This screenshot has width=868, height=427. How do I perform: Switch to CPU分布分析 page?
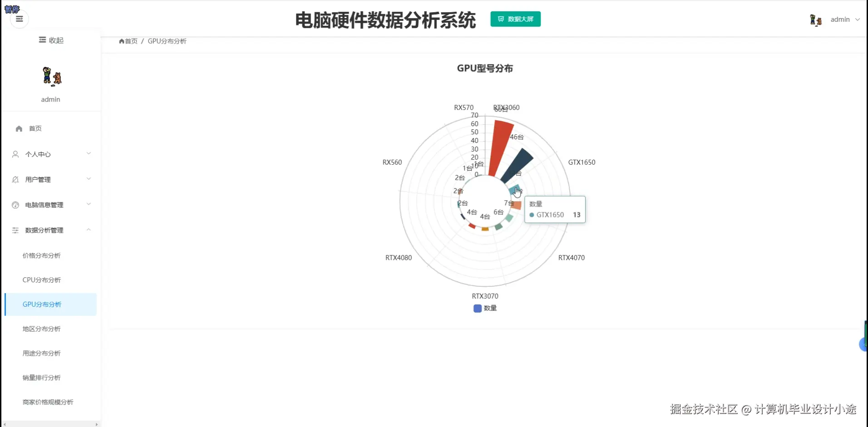pyautogui.click(x=42, y=280)
